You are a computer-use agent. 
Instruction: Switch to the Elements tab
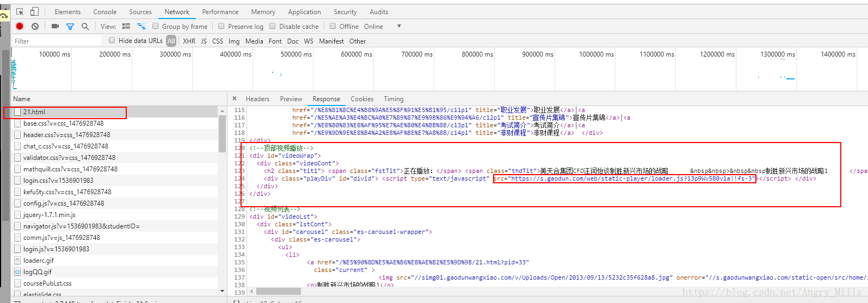[x=67, y=11]
